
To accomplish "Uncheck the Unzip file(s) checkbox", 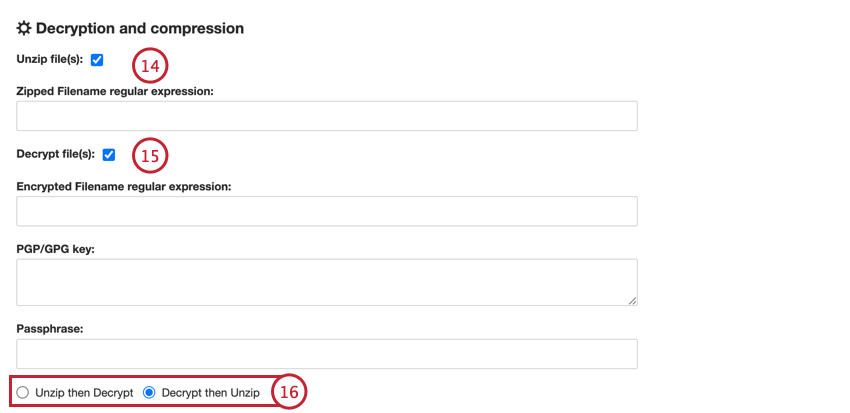I will (x=97, y=60).
